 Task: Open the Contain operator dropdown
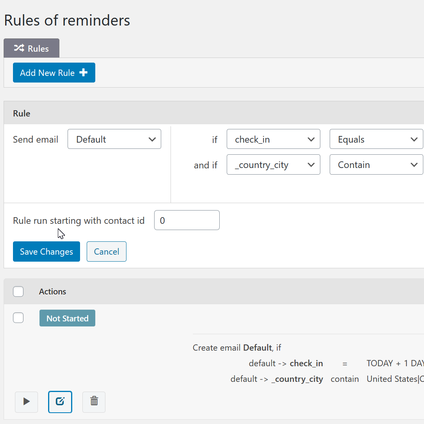376,165
